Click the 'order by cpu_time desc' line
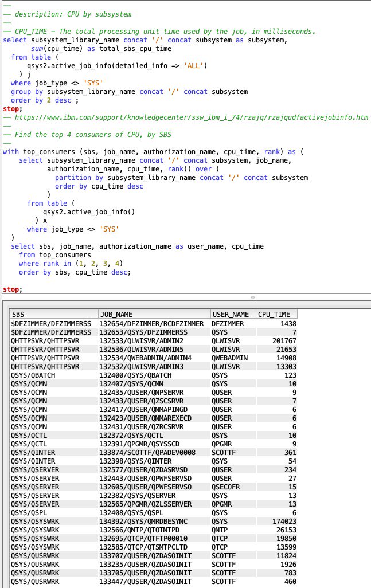Image resolution: width=371 pixels, height=588 pixels. [x=99, y=186]
